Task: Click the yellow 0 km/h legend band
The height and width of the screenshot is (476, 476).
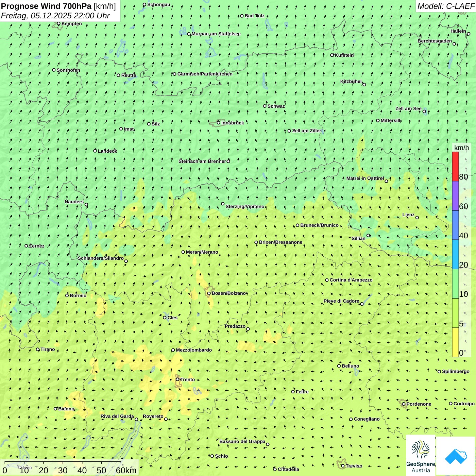Action: [x=455, y=342]
